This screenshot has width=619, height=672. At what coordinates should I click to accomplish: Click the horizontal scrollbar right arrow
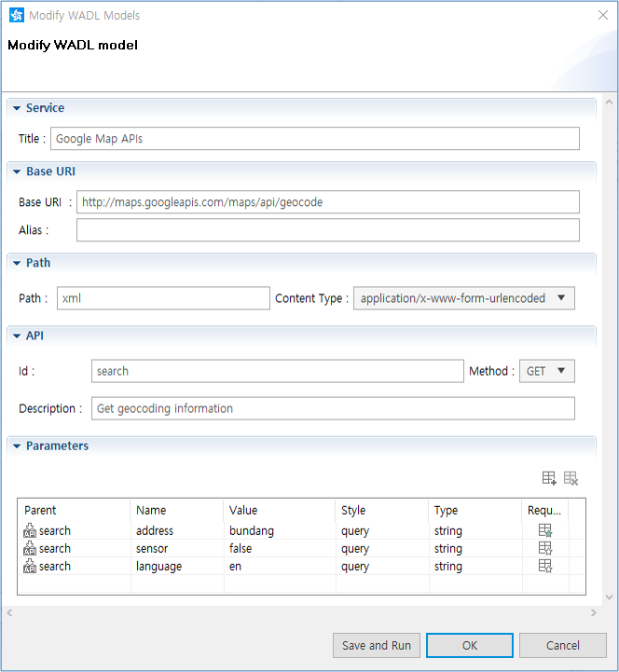pos(595,612)
